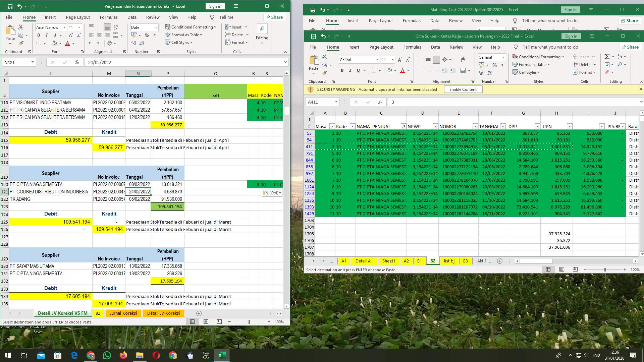Toggle italic formatting
644x362 pixels.
click(x=47, y=35)
